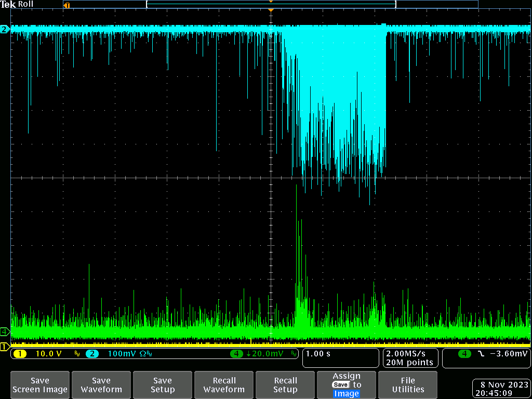Click the green channel 4 scale badge
Image resolution: width=532 pixels, height=399 pixels.
[x=237, y=354]
